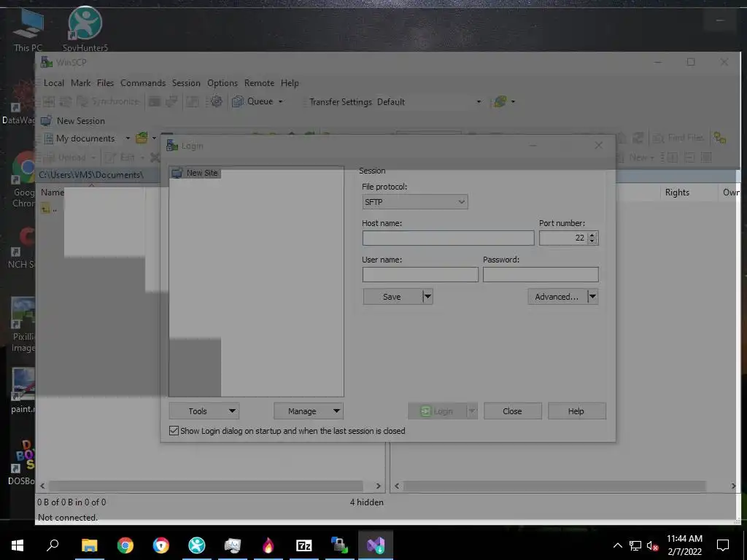Expand the Save button dropdown arrow

(427, 297)
